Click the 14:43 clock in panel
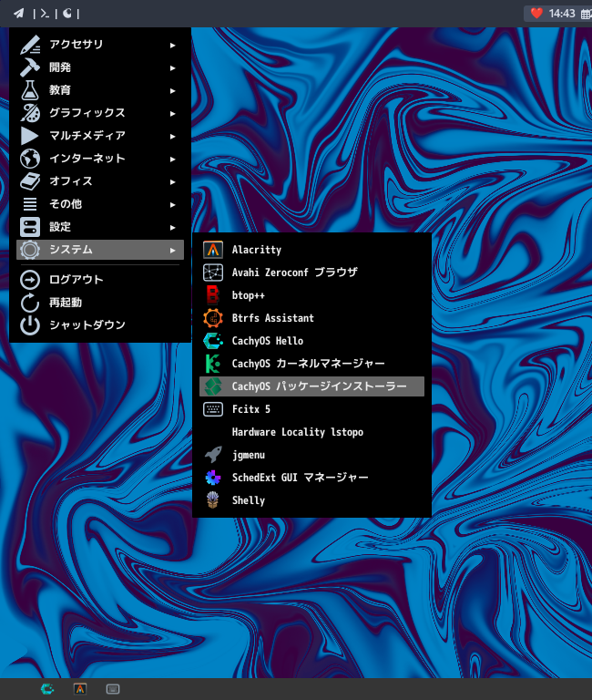Screen dimensions: 592x700 [562, 14]
